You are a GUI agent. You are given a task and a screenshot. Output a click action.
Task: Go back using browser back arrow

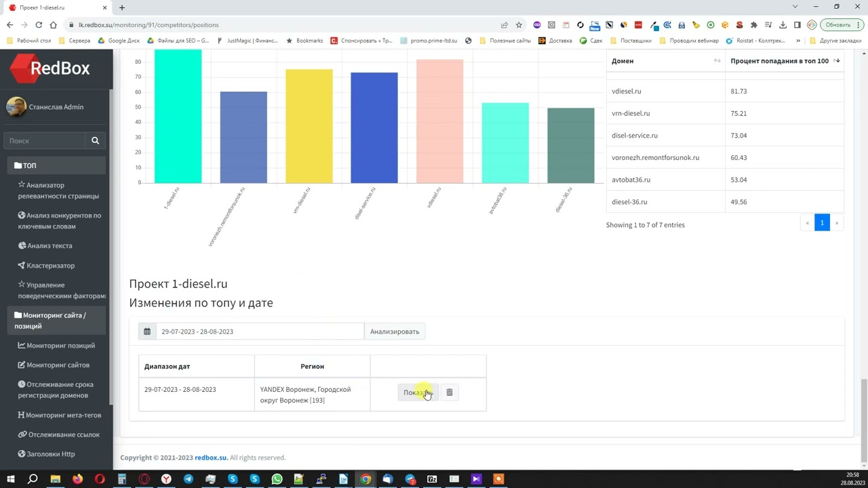pos(9,25)
